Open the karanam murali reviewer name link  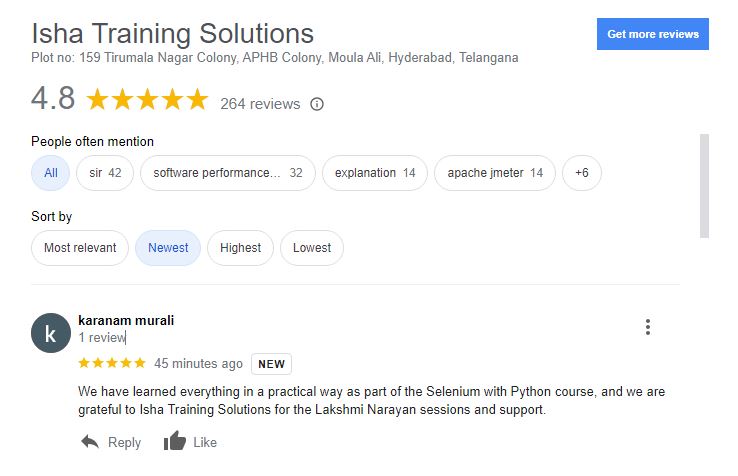click(x=126, y=321)
